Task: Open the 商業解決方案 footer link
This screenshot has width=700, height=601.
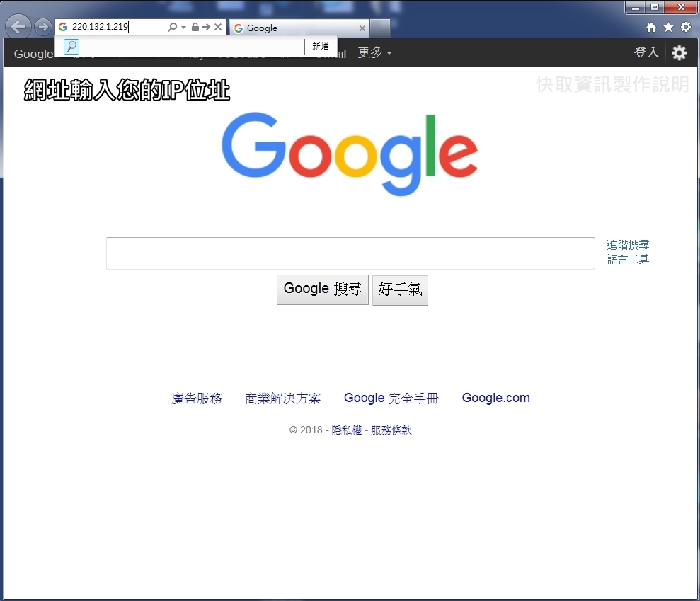Action: [282, 399]
